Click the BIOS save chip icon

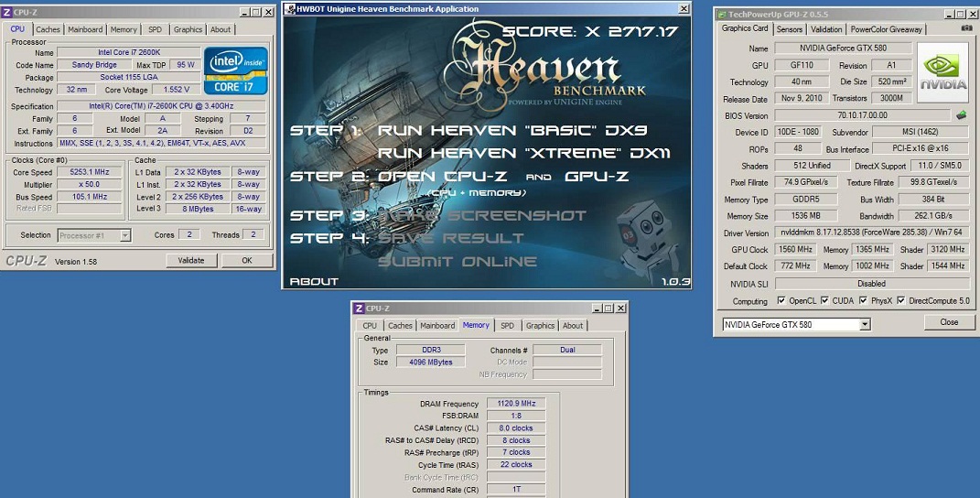click(961, 115)
